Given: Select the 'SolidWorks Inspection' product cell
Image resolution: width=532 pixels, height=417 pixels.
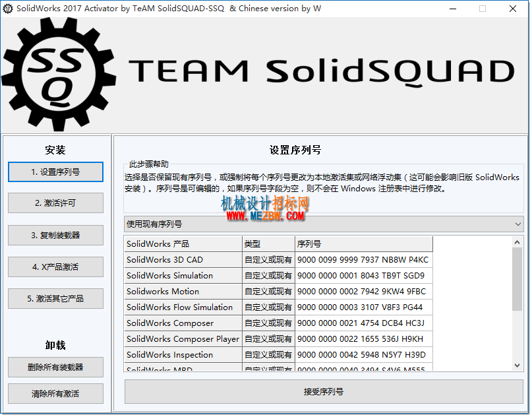Looking at the screenshot, I should (x=183, y=355).
